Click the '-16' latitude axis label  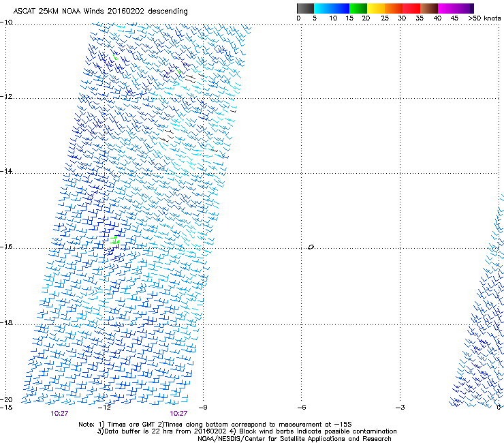click(6, 247)
